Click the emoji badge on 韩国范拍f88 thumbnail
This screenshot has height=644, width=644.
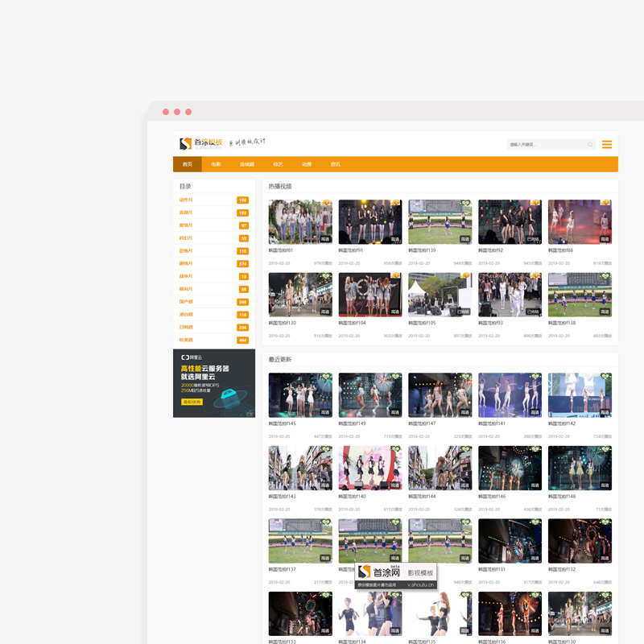point(605,203)
